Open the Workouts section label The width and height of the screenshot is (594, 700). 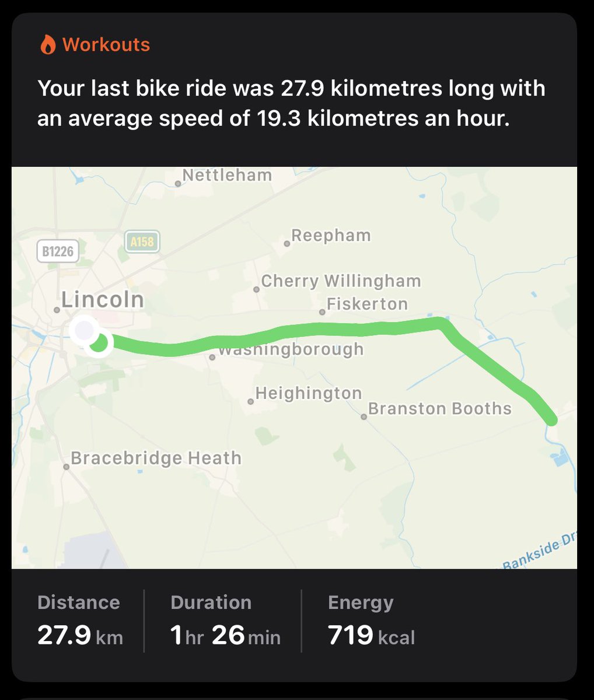[106, 45]
